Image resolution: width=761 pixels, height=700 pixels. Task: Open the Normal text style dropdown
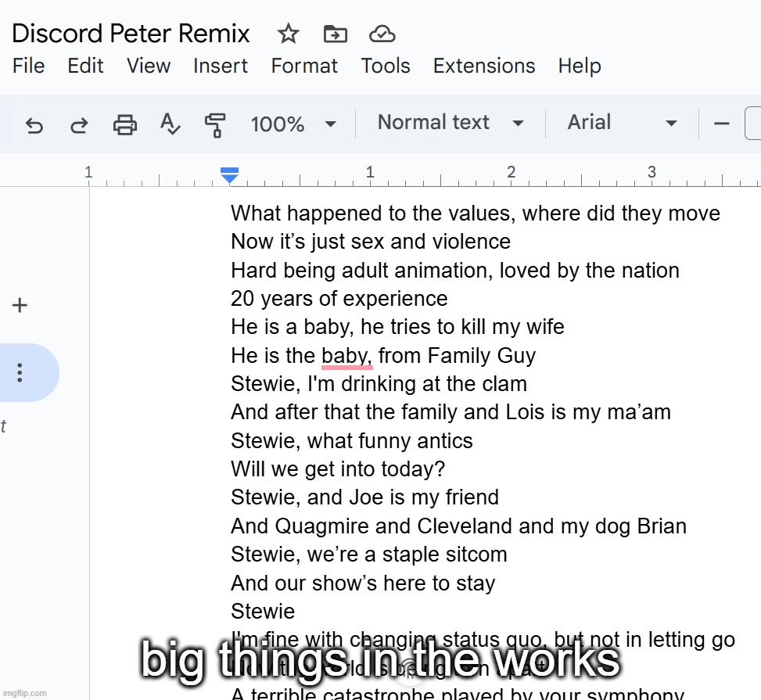(x=450, y=122)
